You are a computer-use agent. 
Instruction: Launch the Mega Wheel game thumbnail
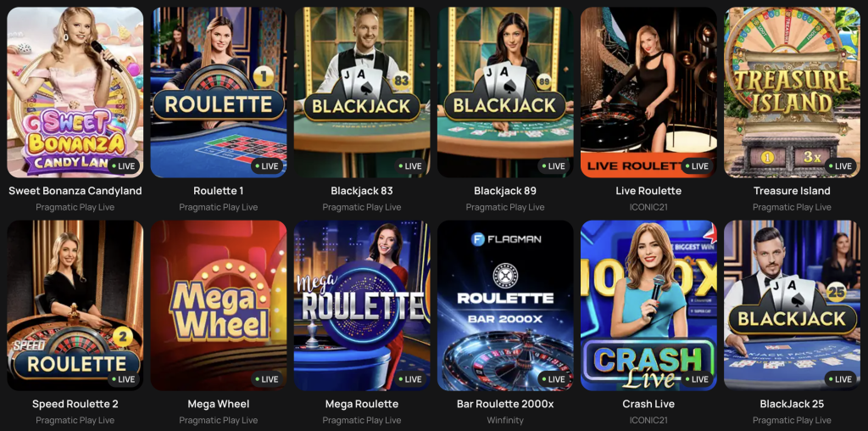point(219,305)
